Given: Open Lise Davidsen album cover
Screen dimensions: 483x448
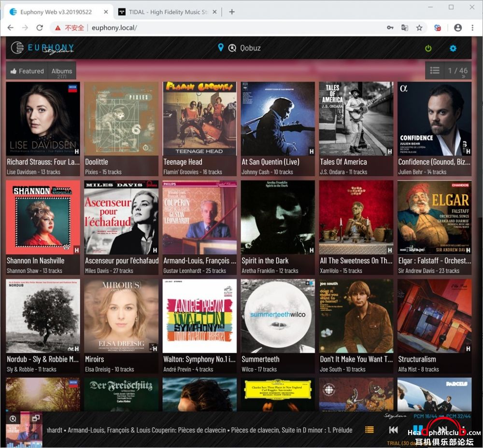Looking at the screenshot, I should pos(43,119).
